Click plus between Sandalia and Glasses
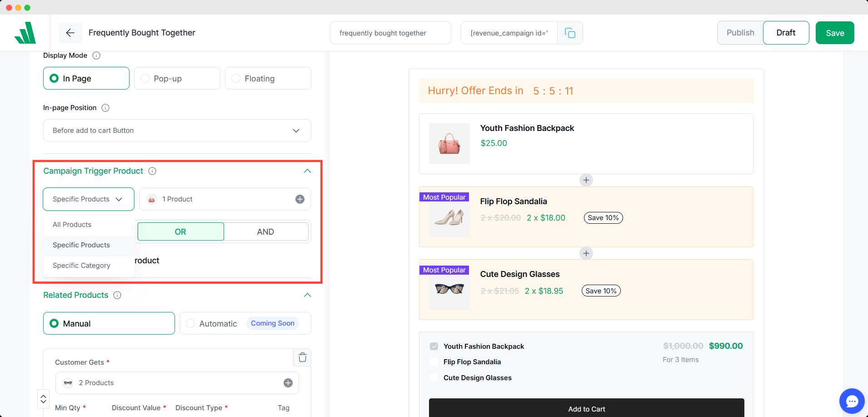Screen dimensions: 868x417 [x=586, y=253]
